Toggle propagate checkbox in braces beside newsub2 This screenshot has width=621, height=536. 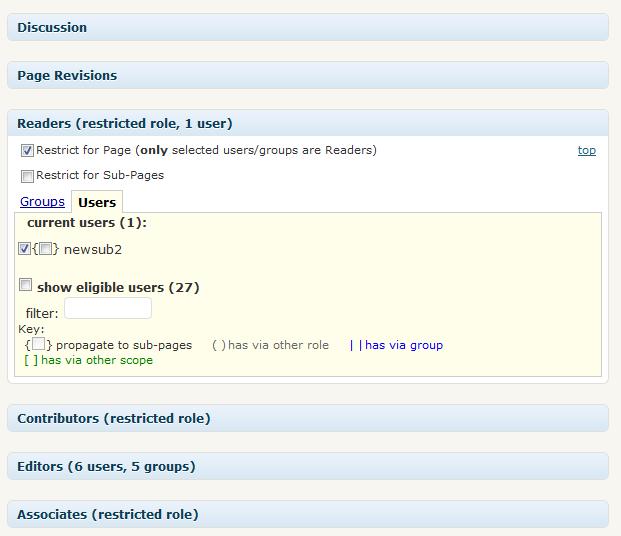click(46, 249)
